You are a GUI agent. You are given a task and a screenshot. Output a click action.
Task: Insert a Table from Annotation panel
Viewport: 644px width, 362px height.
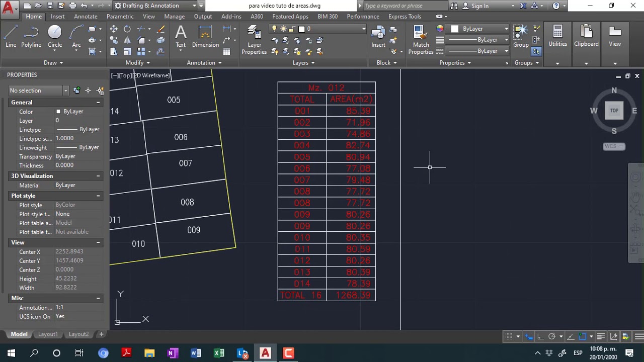(226, 51)
